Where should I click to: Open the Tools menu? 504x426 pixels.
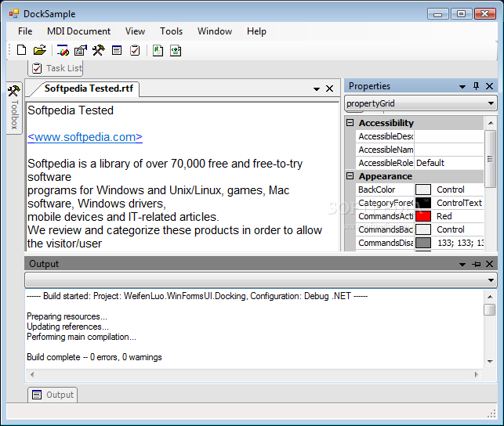[x=172, y=31]
